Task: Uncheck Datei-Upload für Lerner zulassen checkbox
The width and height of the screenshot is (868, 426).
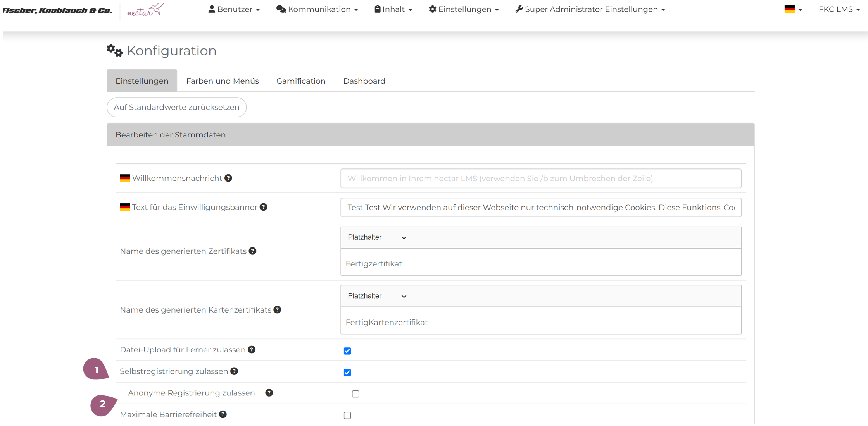Action: coord(347,351)
